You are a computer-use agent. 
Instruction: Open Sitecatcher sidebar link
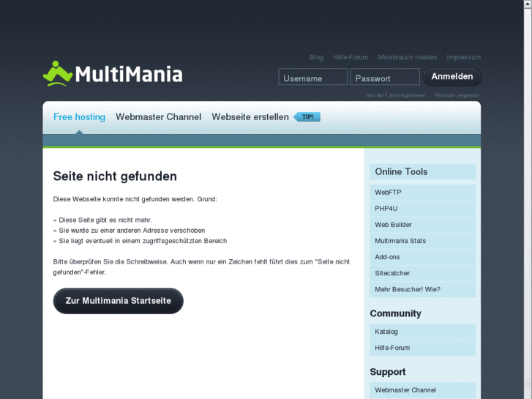point(422,273)
